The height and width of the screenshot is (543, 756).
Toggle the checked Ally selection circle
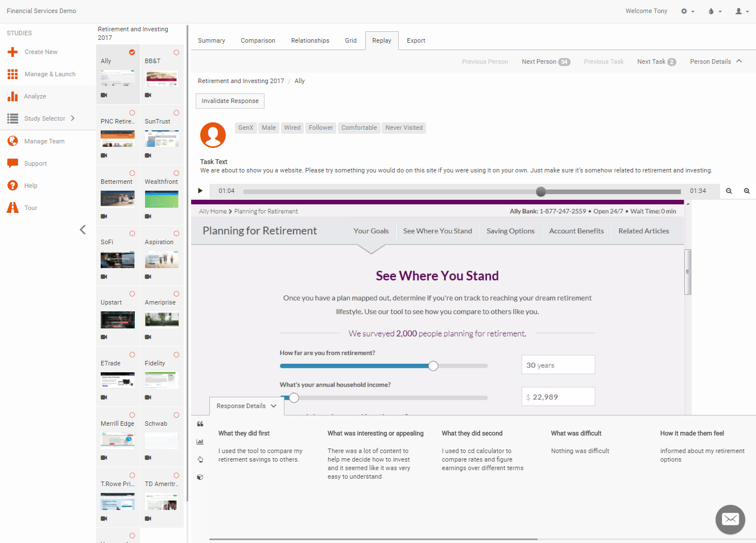[132, 52]
